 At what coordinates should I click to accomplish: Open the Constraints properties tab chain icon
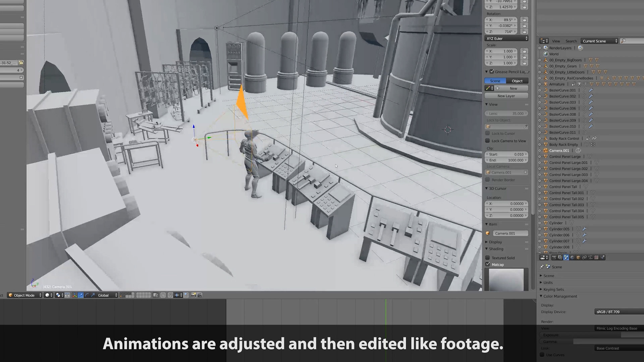(x=584, y=257)
